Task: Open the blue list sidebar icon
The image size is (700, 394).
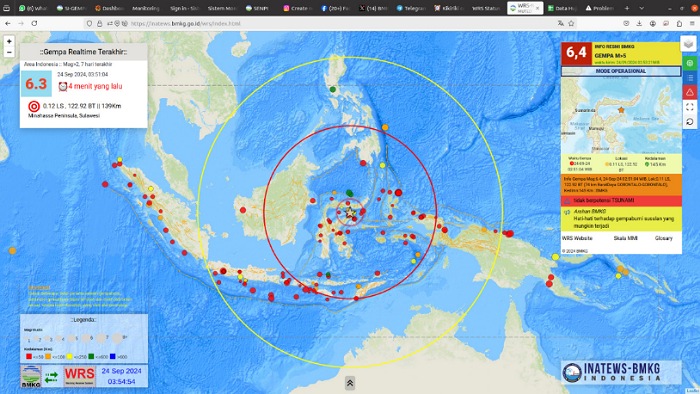Action: [x=690, y=78]
